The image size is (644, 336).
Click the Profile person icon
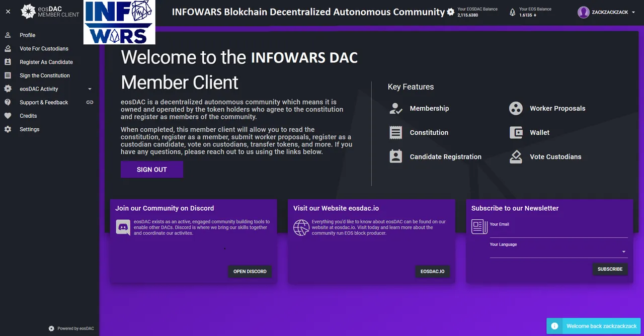(8, 35)
